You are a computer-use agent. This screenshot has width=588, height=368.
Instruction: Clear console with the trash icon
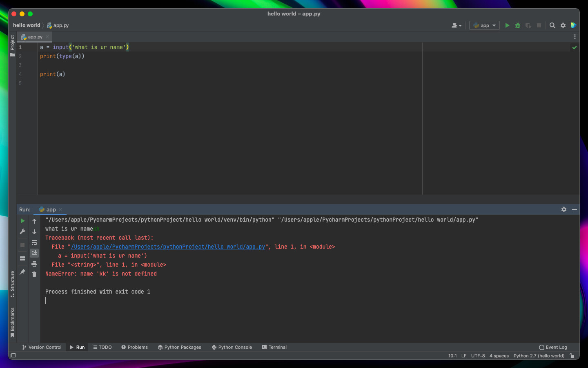click(34, 274)
